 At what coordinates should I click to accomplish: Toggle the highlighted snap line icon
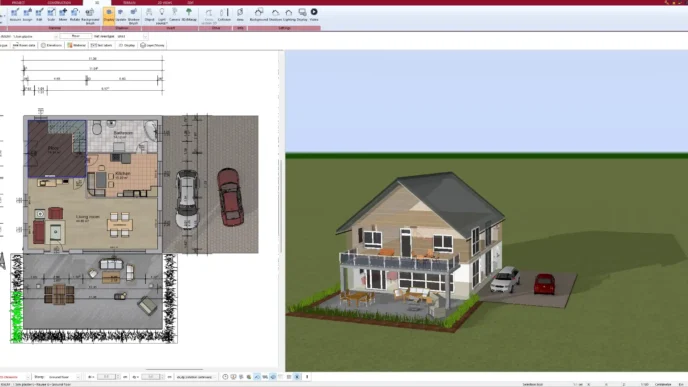pos(257,377)
